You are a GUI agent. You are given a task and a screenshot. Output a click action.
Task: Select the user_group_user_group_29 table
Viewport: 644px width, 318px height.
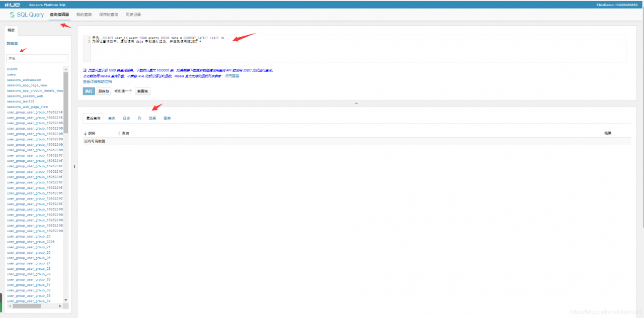[29, 274]
